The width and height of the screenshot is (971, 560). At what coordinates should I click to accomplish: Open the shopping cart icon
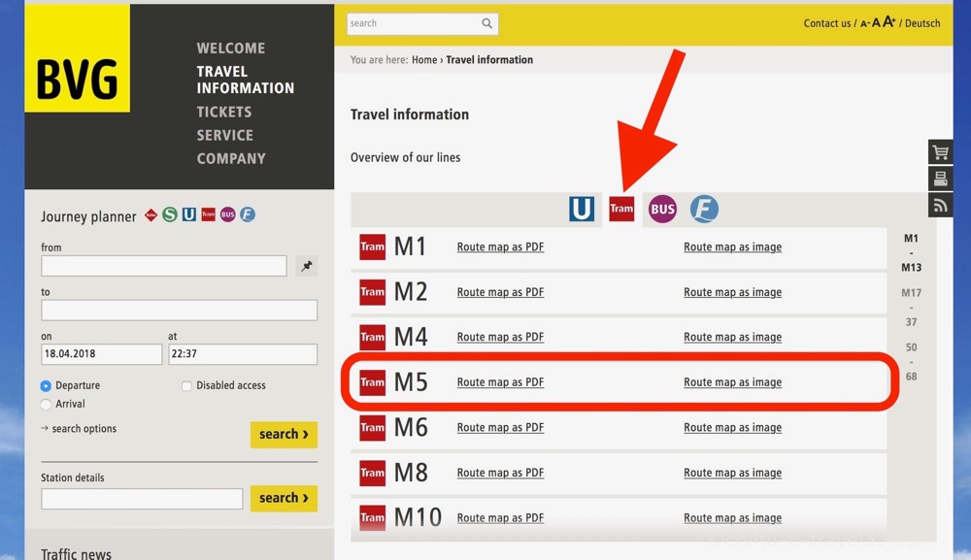940,151
